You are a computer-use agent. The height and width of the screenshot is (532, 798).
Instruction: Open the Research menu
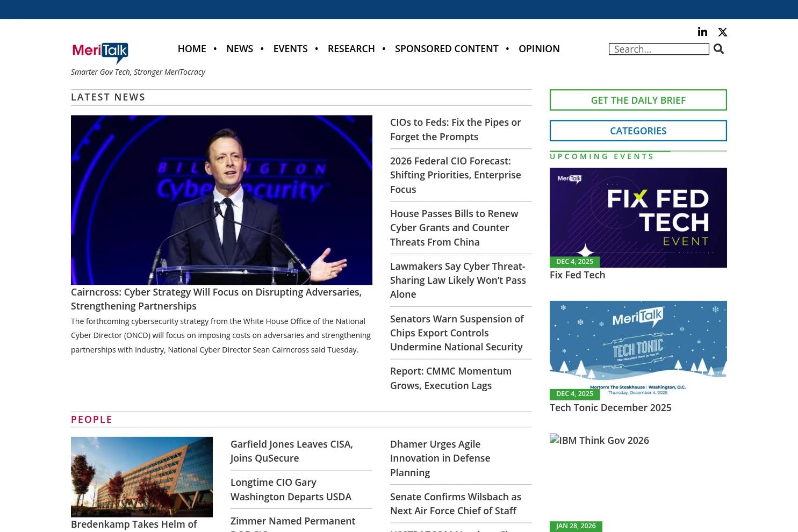pos(351,48)
